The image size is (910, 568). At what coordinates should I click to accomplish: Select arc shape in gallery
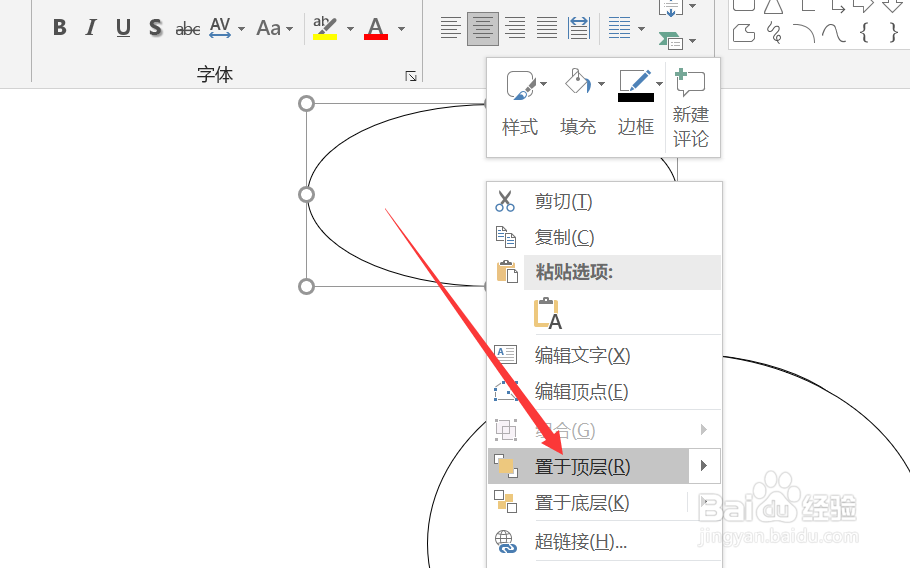click(804, 33)
